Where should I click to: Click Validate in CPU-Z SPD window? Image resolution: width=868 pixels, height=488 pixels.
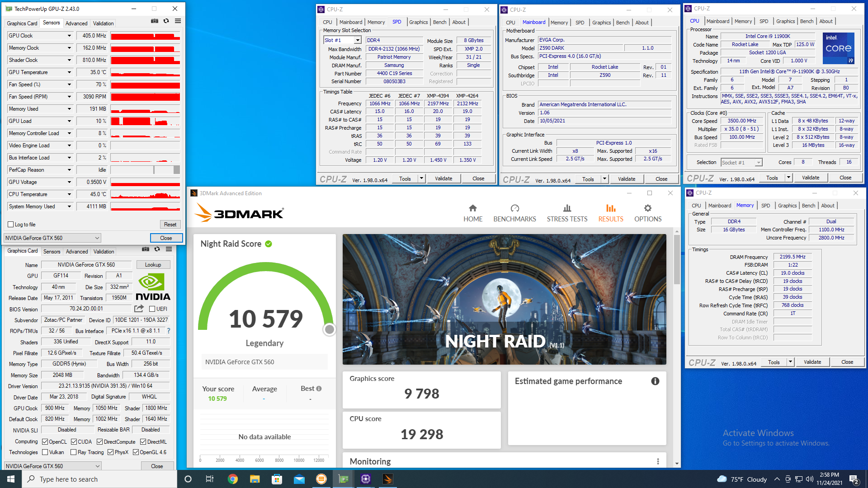(443, 178)
